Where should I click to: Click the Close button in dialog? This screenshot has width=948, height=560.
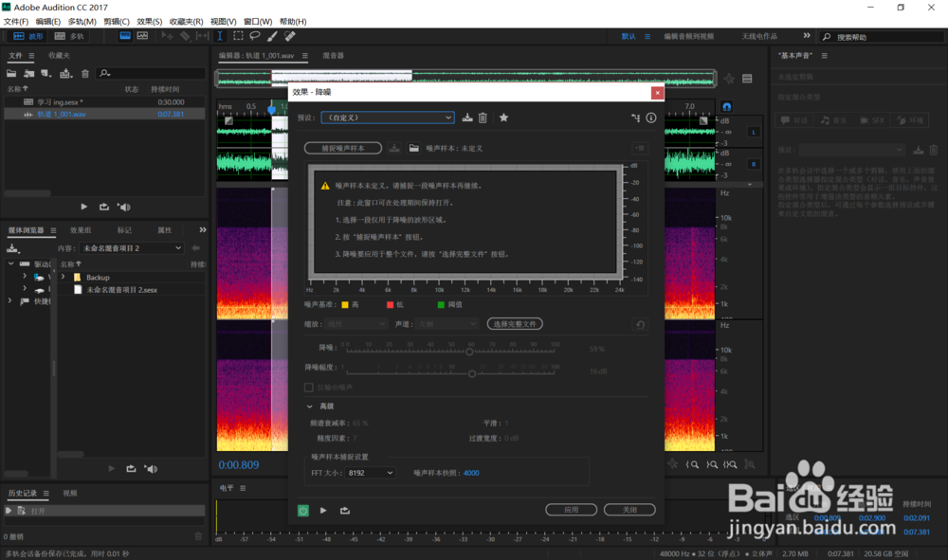coord(629,510)
